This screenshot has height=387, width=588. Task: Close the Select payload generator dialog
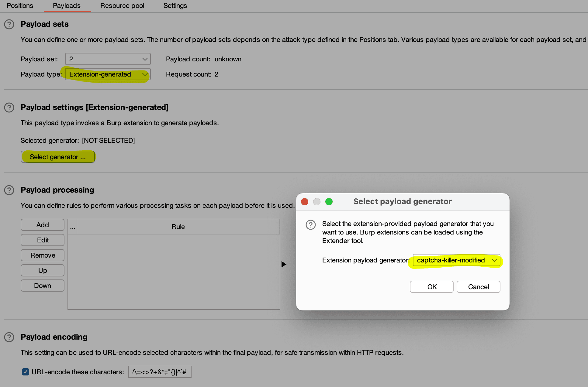[x=305, y=202]
